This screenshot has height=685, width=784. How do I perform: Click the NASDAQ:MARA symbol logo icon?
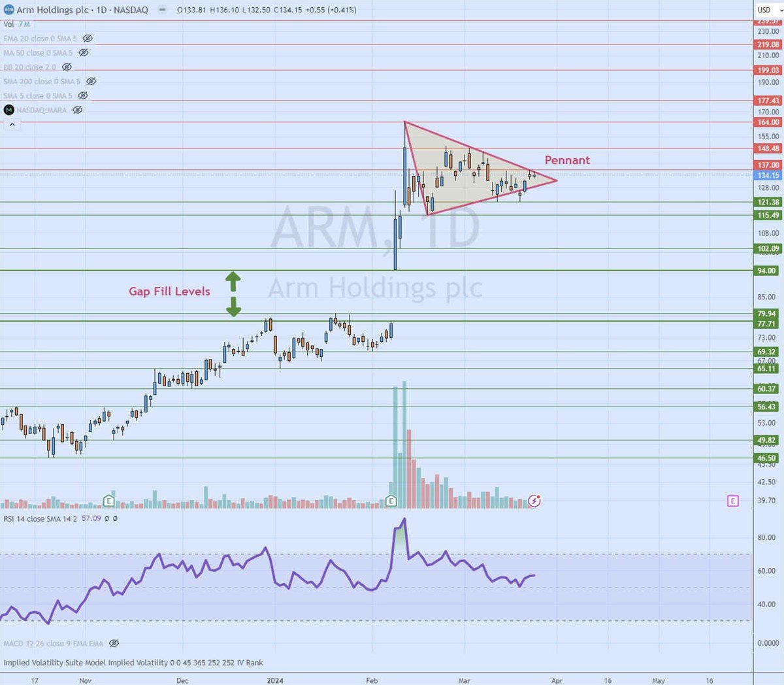tap(9, 110)
